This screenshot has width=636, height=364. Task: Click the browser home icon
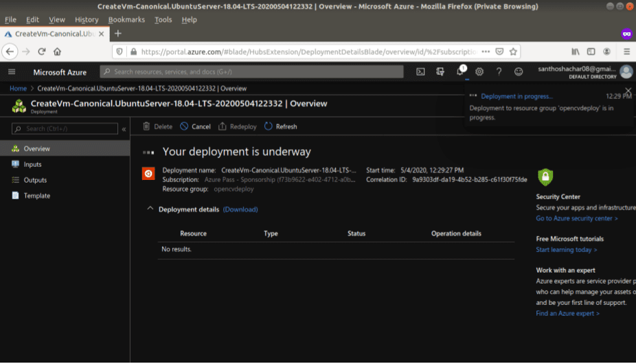57,52
